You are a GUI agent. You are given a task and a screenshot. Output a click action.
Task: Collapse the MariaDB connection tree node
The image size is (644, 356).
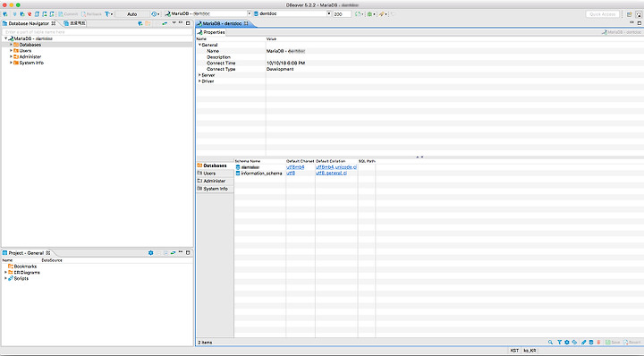[5, 38]
